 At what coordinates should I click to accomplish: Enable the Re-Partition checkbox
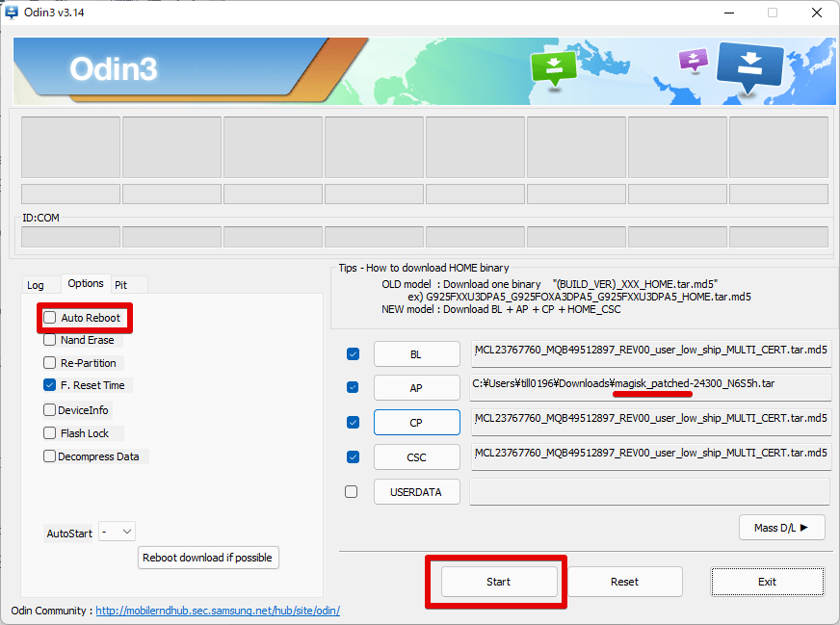coord(50,363)
